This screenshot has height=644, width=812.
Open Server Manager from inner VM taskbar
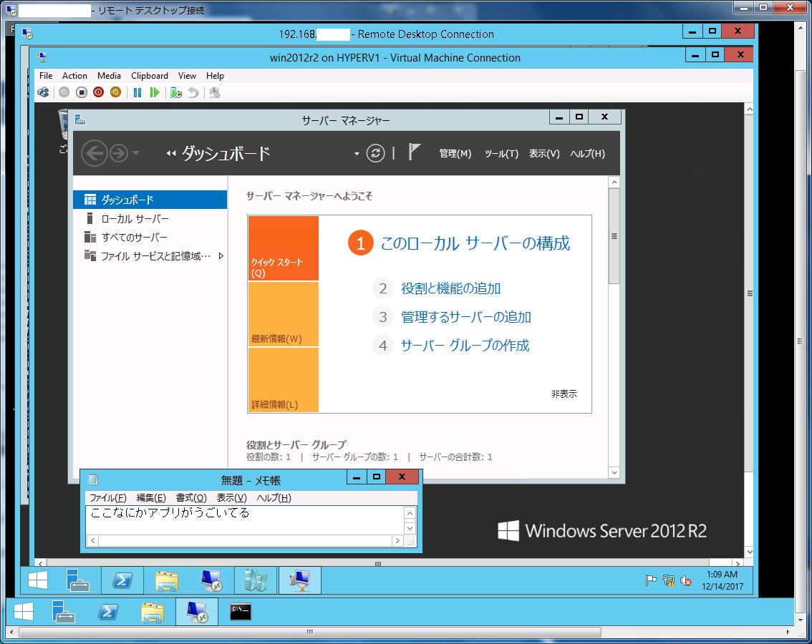tap(77, 580)
